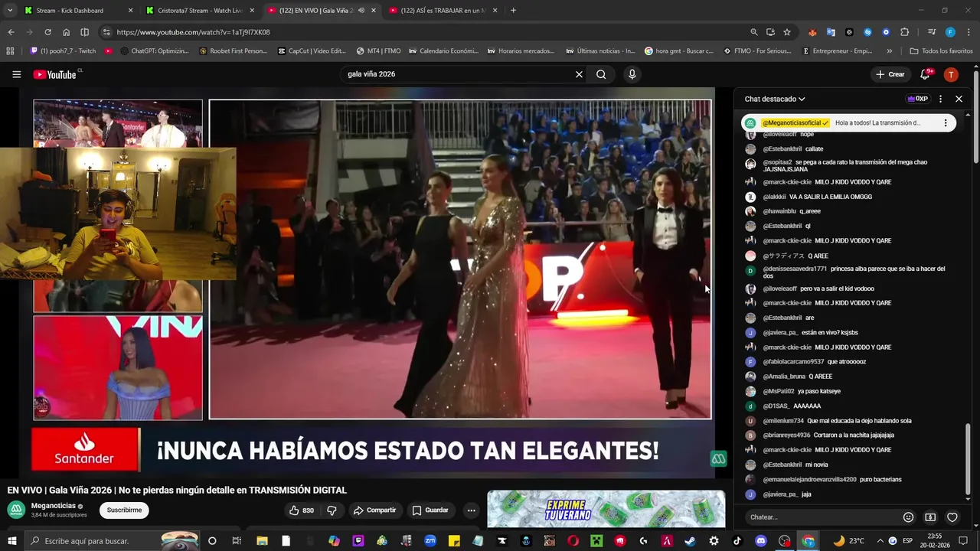Click the pinned Meganoticiasoficial message
Screen dimensions: 980x551
(x=848, y=122)
